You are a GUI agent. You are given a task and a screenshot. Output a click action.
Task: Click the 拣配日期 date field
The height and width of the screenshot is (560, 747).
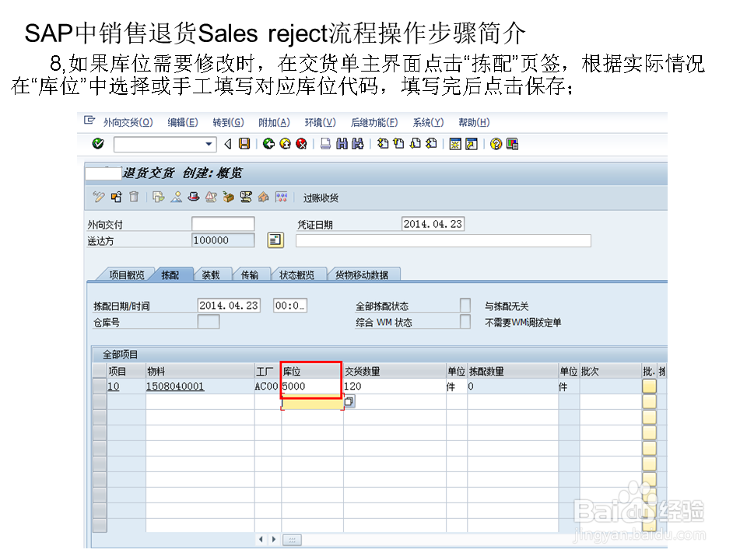pos(229,305)
